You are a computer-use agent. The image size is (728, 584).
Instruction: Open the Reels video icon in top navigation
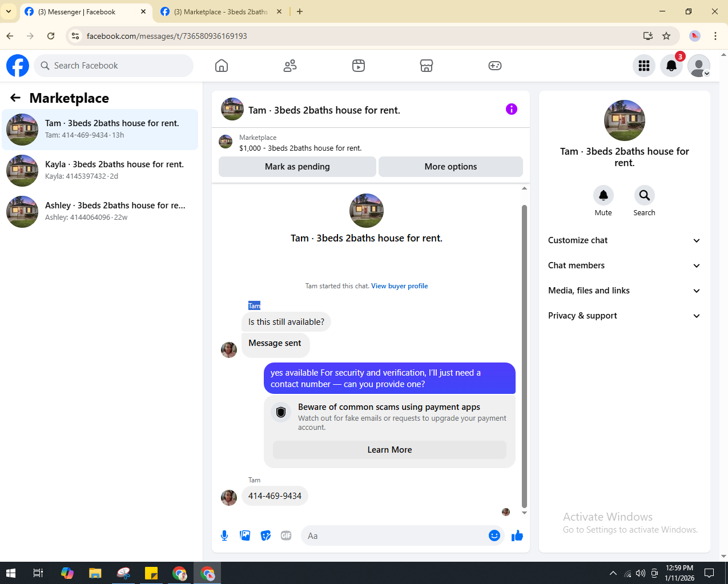pos(358,66)
